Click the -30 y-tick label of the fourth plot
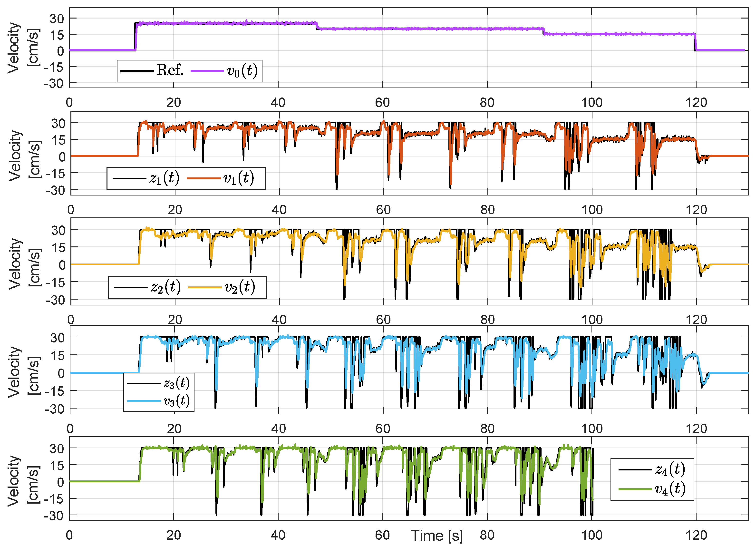 [x=55, y=409]
